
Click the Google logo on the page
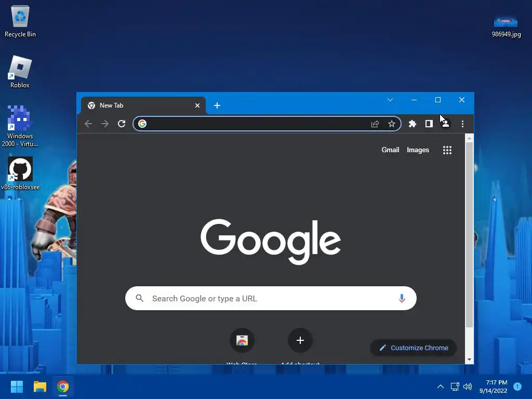(x=270, y=242)
